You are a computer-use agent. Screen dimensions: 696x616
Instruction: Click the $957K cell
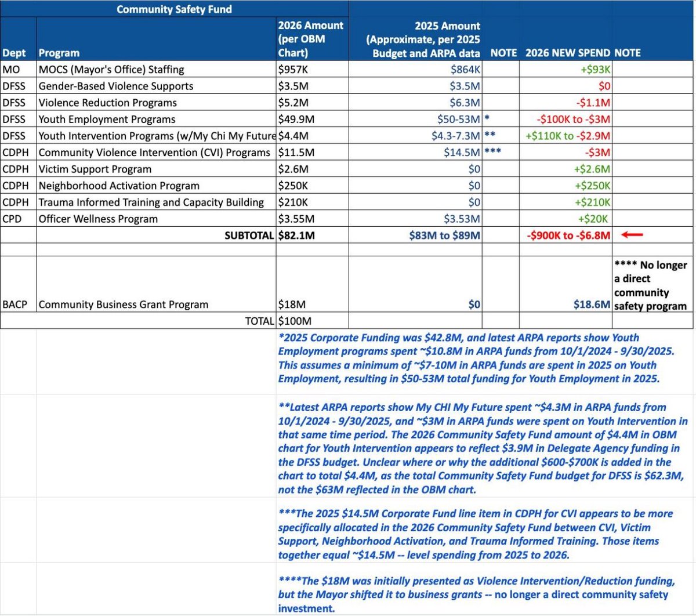click(312, 69)
